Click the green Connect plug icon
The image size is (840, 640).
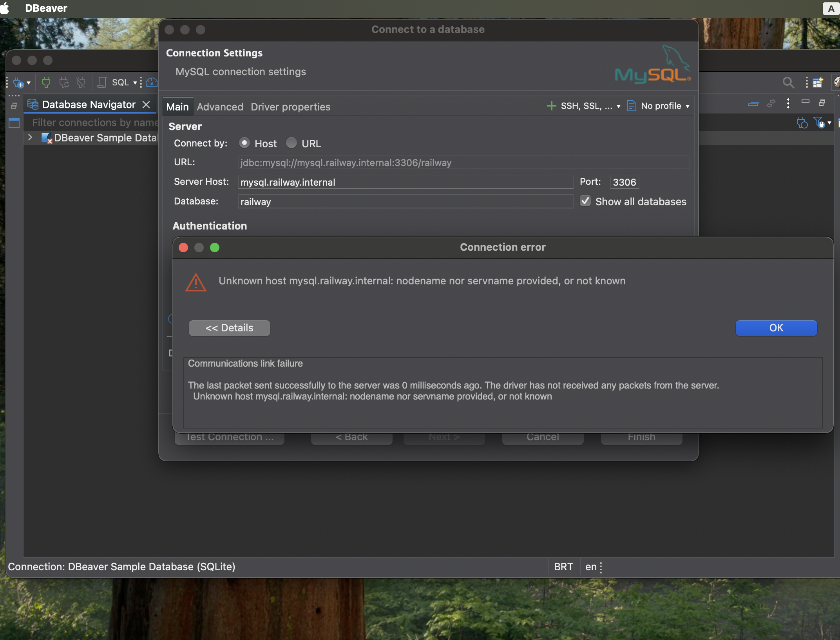[x=46, y=83]
